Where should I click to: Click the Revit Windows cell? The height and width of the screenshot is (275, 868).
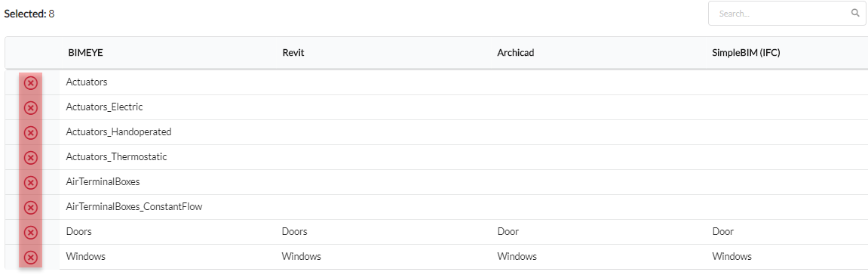(302, 257)
